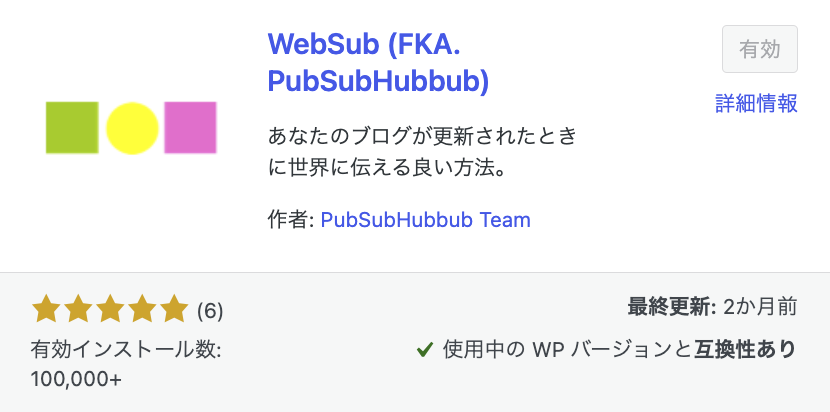Select the third rating star
This screenshot has height=412, width=830.
[110, 310]
